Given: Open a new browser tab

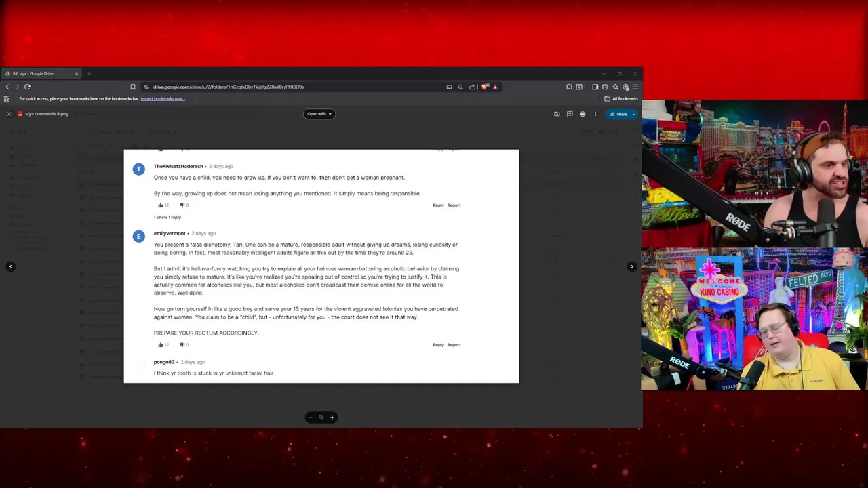Looking at the screenshot, I should pos(89,73).
